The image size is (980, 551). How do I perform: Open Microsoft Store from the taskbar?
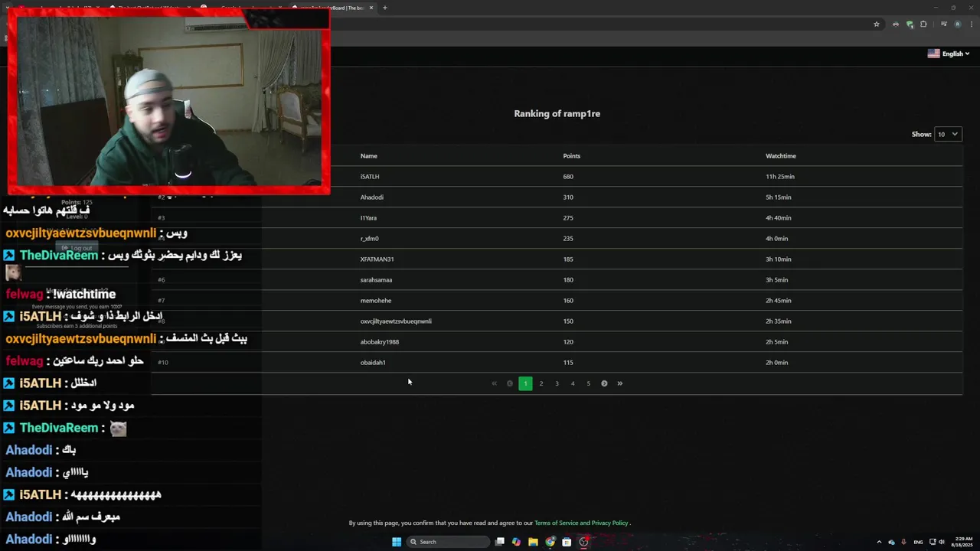point(567,542)
